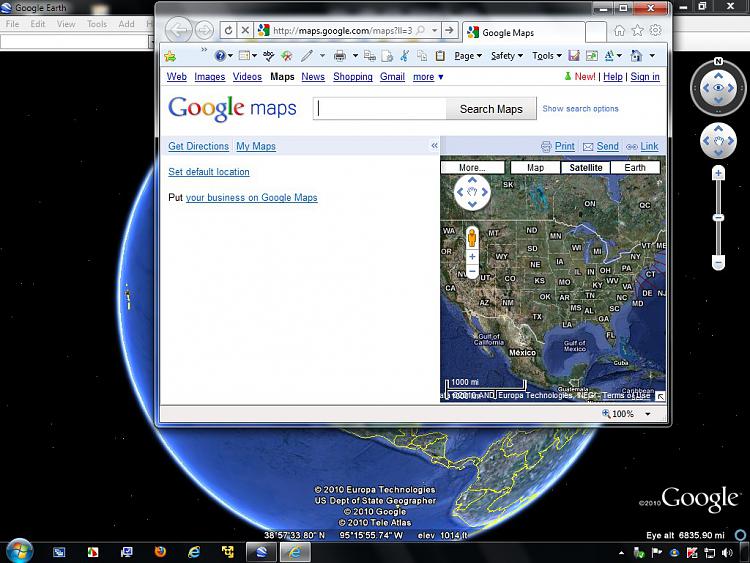Open the News link in Google nav
This screenshot has height=563, width=750.
tap(313, 77)
